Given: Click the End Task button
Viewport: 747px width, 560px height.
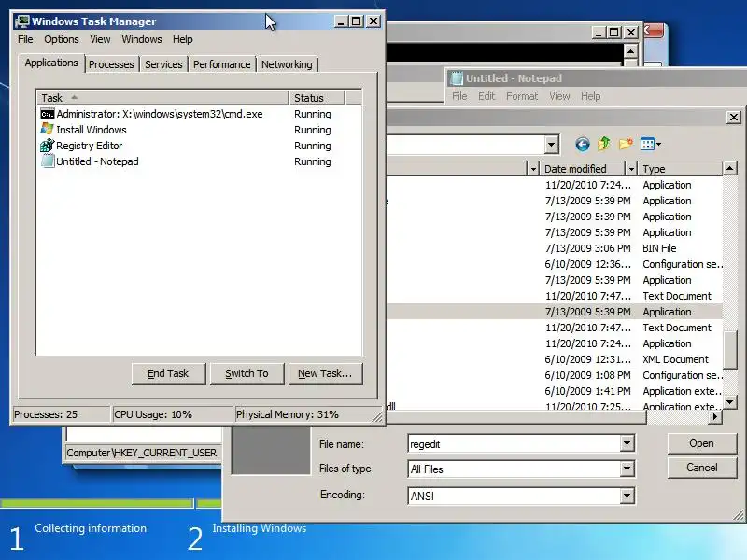Looking at the screenshot, I should pyautogui.click(x=168, y=373).
